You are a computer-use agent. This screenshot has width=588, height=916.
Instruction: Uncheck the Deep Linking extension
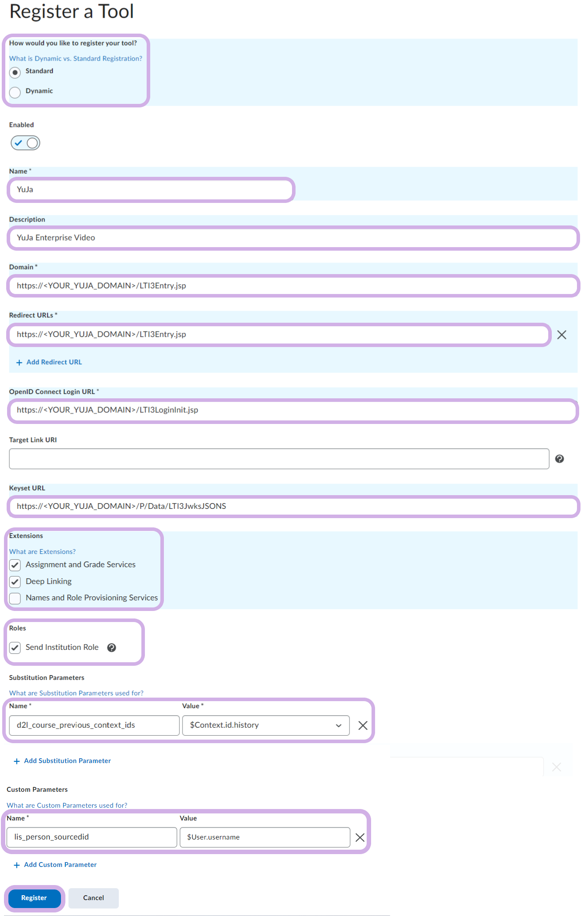pos(15,582)
